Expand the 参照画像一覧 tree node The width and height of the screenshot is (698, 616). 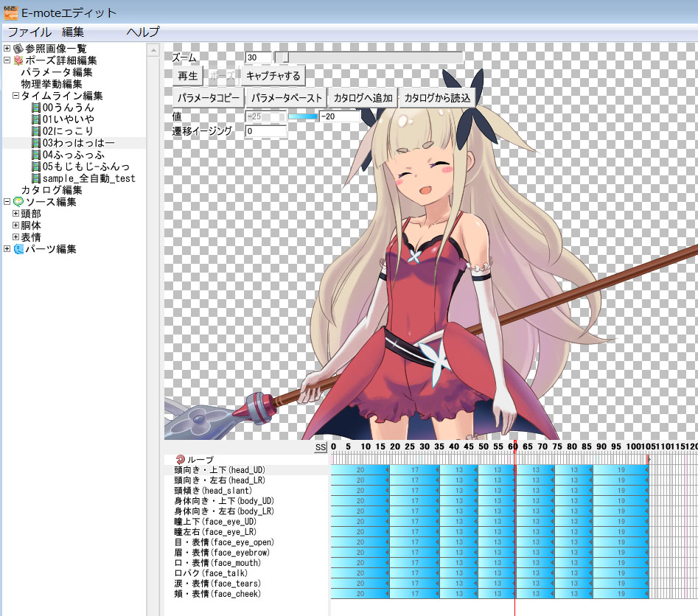click(x=7, y=48)
